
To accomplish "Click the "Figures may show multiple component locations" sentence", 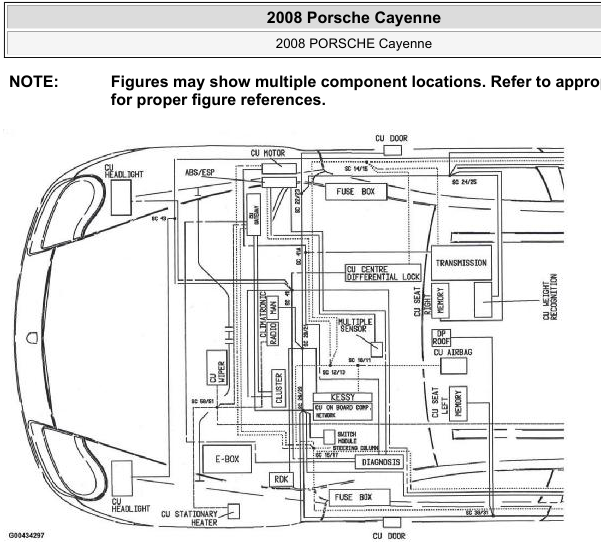I will (297, 82).
